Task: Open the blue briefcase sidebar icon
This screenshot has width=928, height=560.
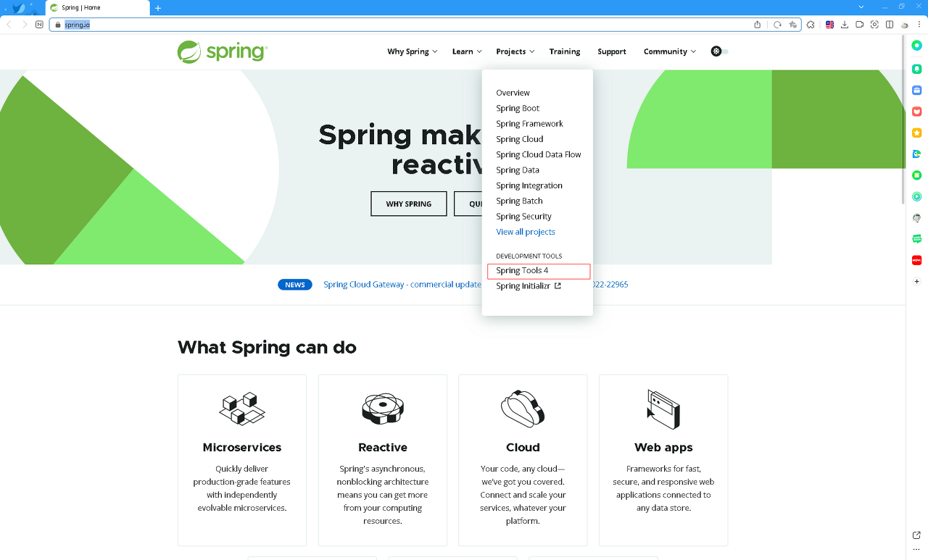Action: point(916,91)
